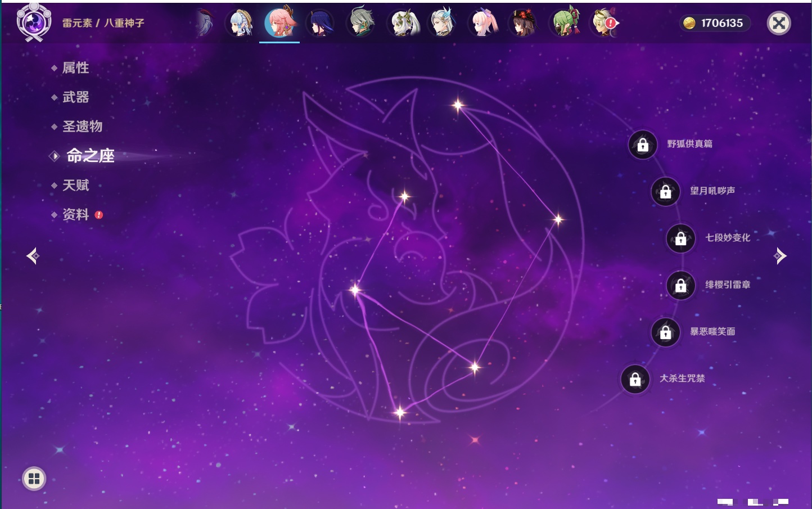Switch to the green-haired masked character portrait
The image size is (812, 509).
click(x=564, y=23)
